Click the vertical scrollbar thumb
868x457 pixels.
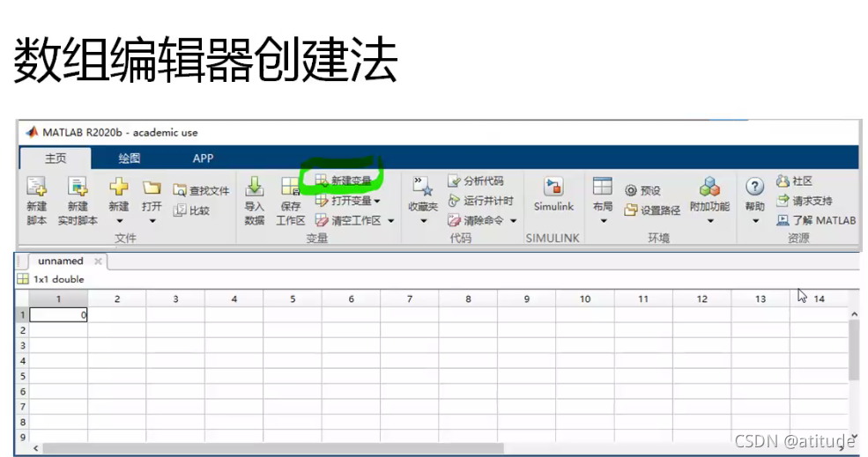[x=854, y=350]
